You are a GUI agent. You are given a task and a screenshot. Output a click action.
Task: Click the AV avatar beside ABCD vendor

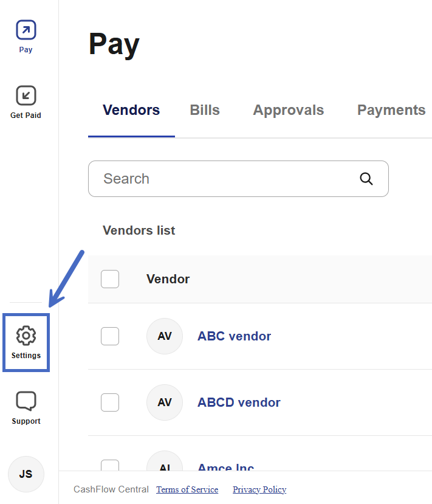point(165,402)
